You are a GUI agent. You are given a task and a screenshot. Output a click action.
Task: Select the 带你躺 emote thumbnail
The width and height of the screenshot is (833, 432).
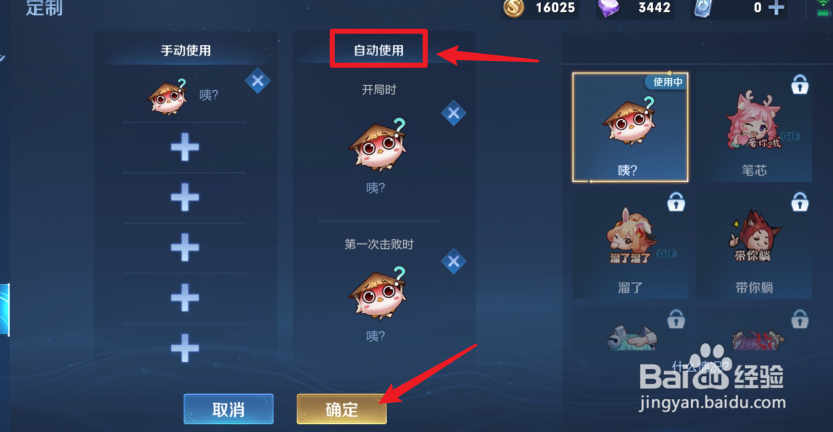(x=754, y=245)
